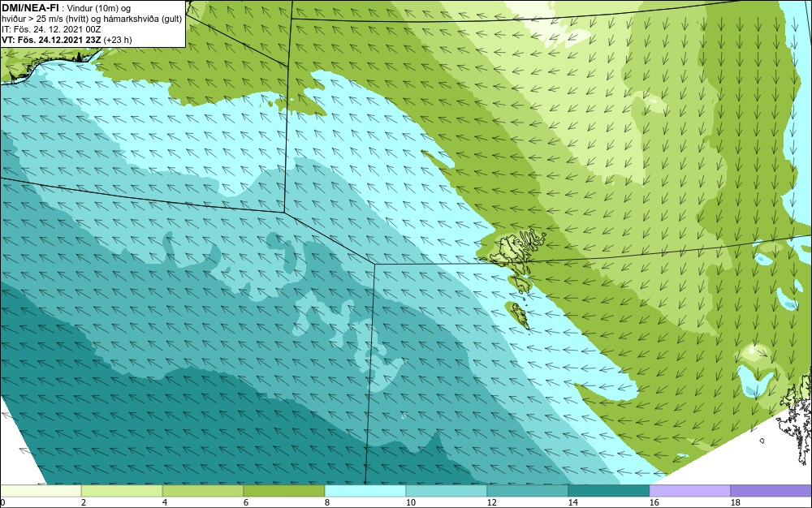Screen dimensions: 812x508
Task: Click the 'hviður > 25 m/s' description line
Action: (x=91, y=19)
